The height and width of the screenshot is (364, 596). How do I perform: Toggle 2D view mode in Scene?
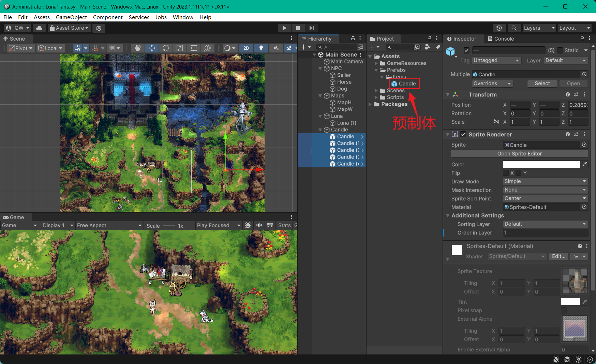pyautogui.click(x=246, y=48)
